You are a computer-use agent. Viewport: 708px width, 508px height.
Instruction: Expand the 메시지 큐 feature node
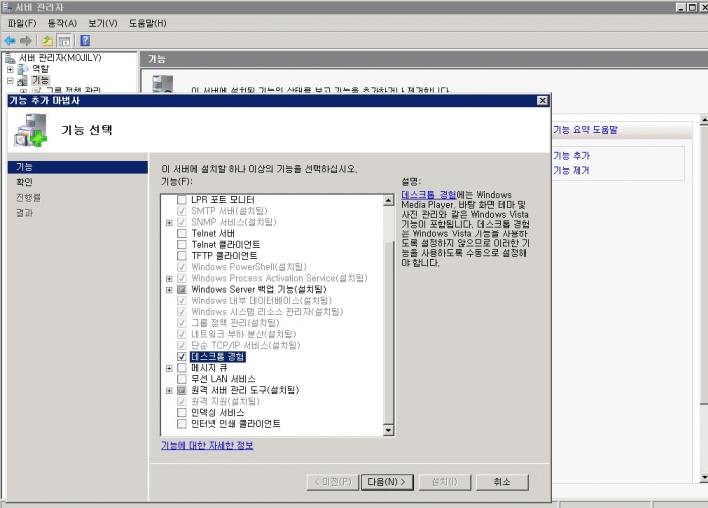tap(169, 368)
